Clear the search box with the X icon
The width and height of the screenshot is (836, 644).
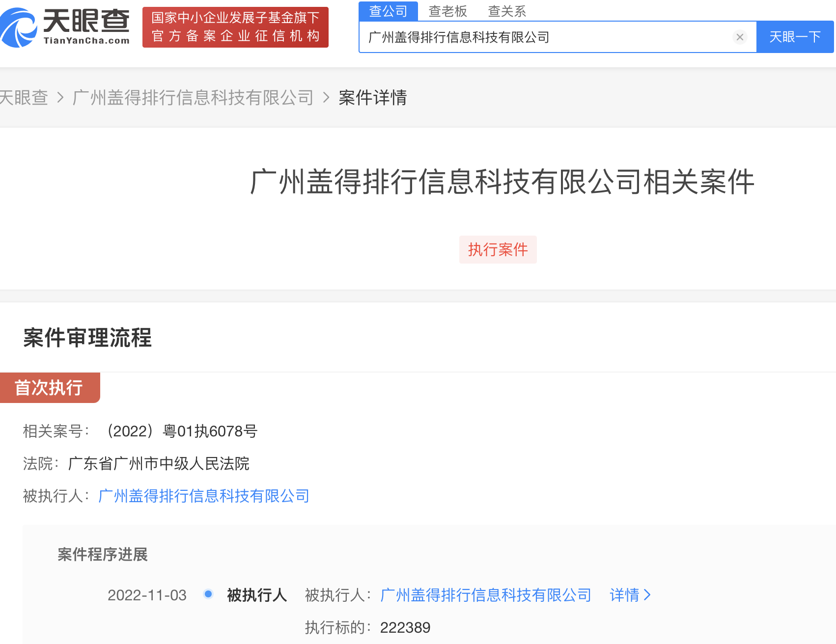740,37
